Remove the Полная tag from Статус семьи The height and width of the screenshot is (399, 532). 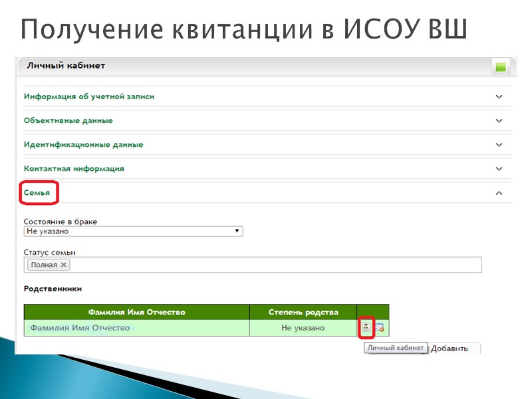point(63,265)
